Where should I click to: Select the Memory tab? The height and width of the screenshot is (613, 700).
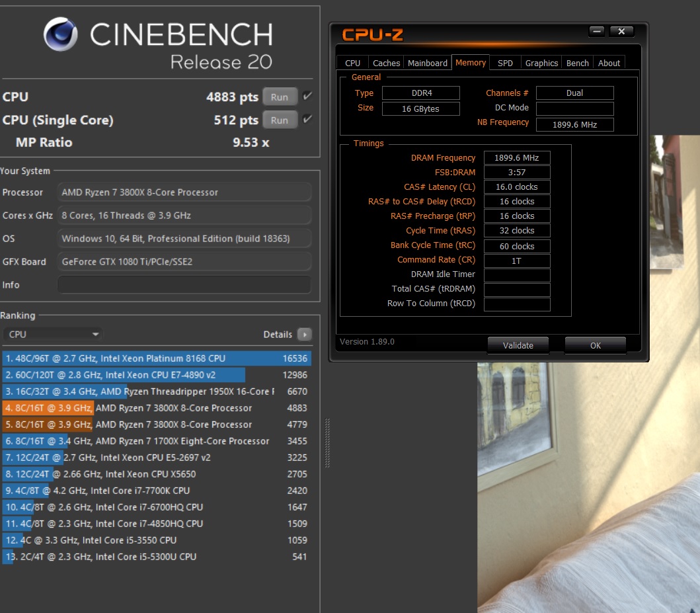point(471,63)
